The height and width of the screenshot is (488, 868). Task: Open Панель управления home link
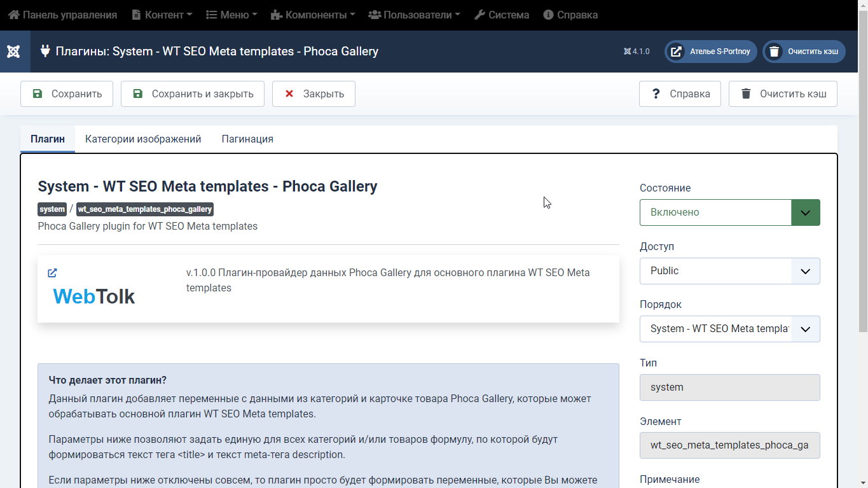[62, 15]
